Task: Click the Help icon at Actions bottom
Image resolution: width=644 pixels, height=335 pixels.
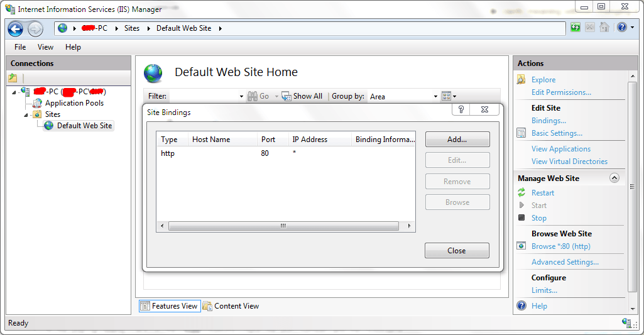Action: tap(521, 305)
